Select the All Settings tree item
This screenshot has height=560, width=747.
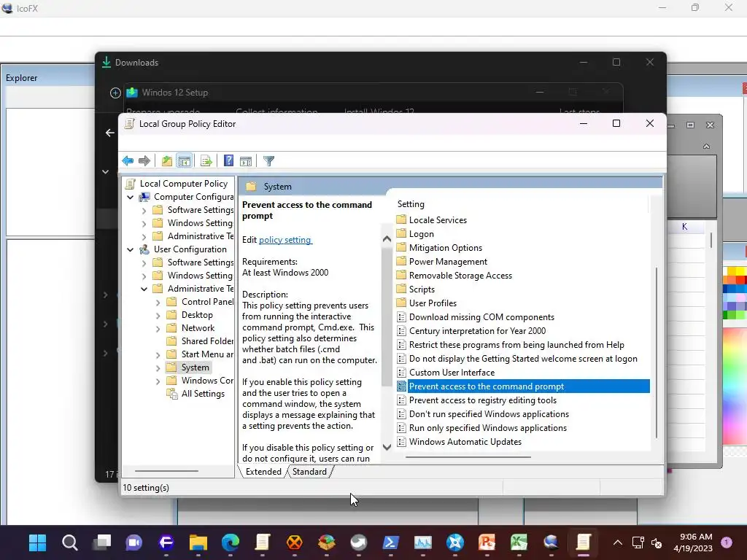[203, 394]
